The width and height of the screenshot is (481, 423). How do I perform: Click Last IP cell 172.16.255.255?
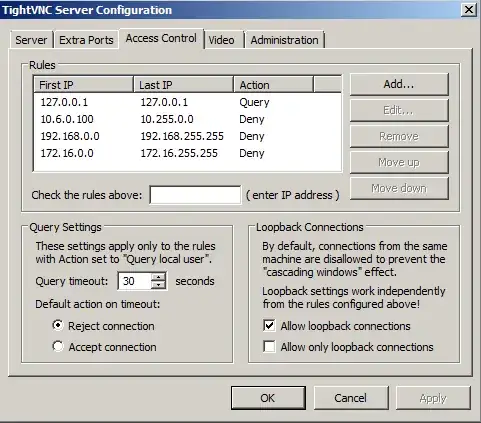(x=179, y=153)
